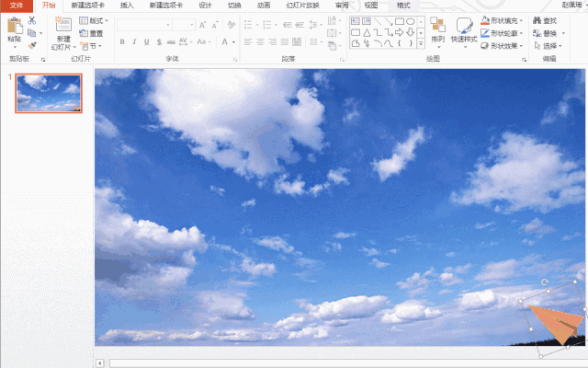This screenshot has width=588, height=368.
Task: Open the Arrange (排列) dropdown
Action: coord(437,33)
